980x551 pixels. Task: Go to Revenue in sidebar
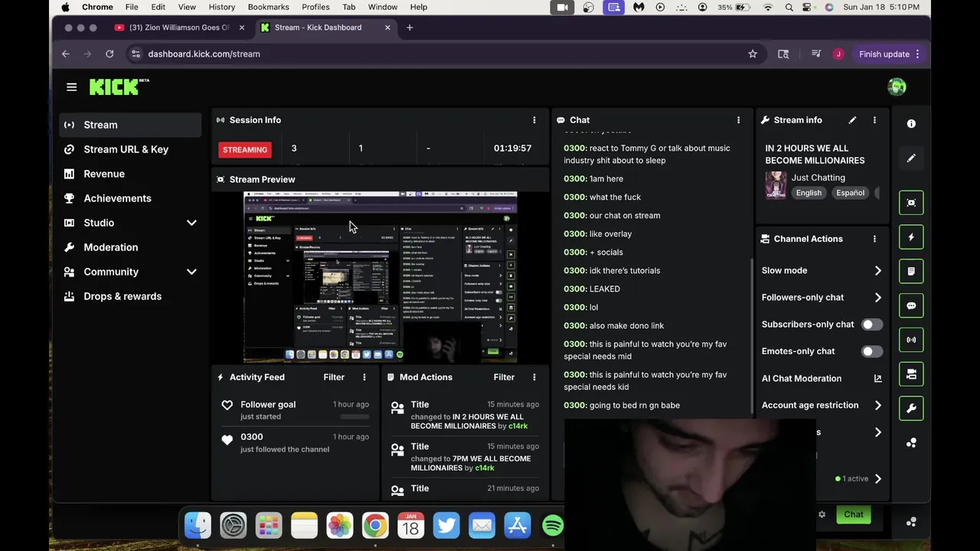click(x=131, y=174)
